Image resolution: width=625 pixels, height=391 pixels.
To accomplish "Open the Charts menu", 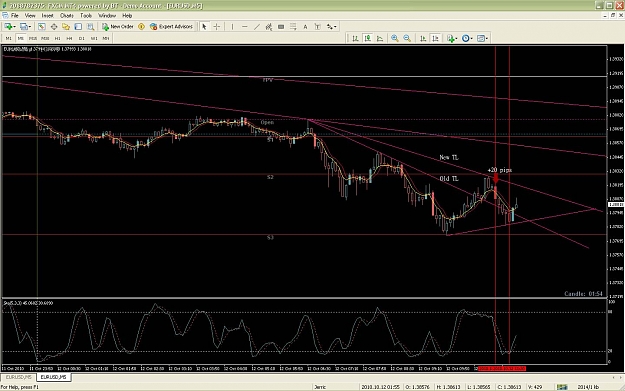I will click(67, 16).
